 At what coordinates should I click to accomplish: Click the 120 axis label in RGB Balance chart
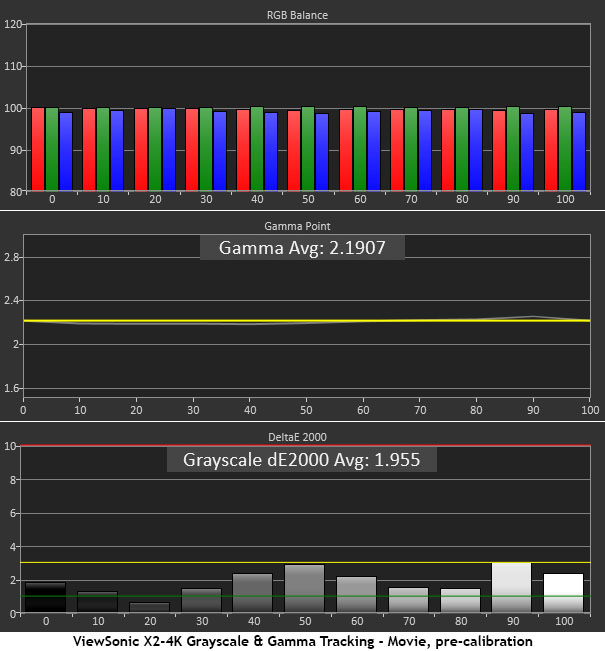13,24
